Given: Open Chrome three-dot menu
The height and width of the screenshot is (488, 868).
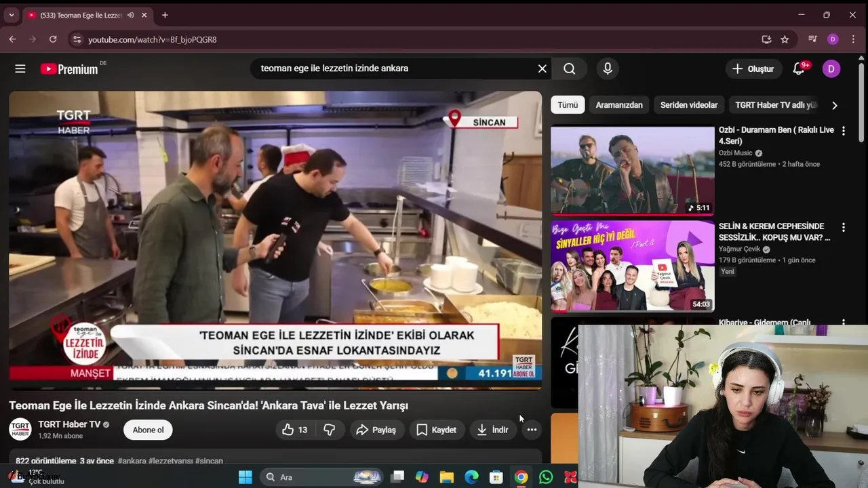Looking at the screenshot, I should click(854, 39).
